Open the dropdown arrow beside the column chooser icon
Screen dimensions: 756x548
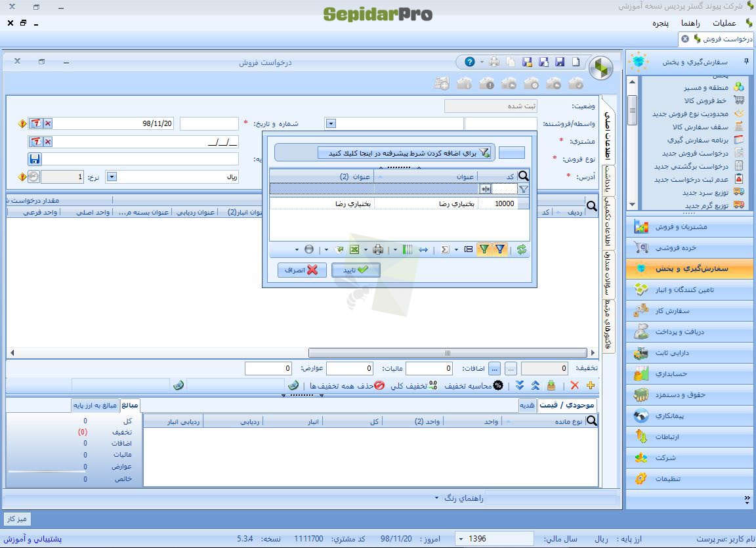(395, 249)
